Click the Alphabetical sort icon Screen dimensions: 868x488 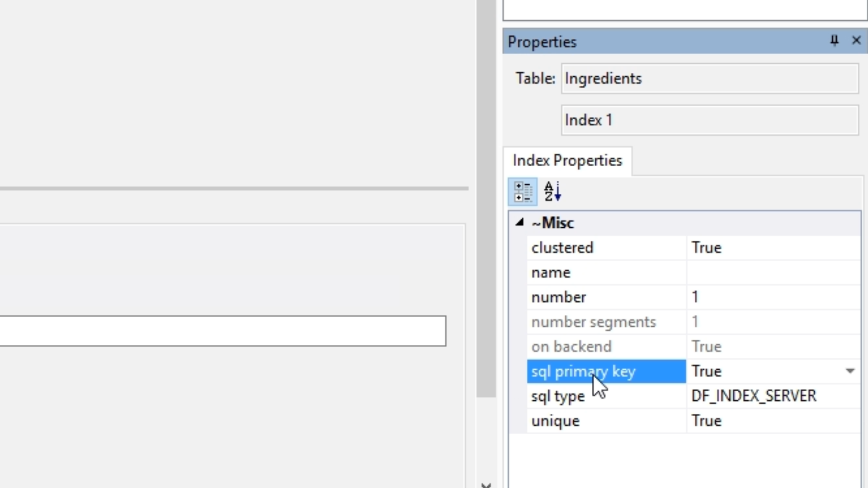[x=552, y=192]
